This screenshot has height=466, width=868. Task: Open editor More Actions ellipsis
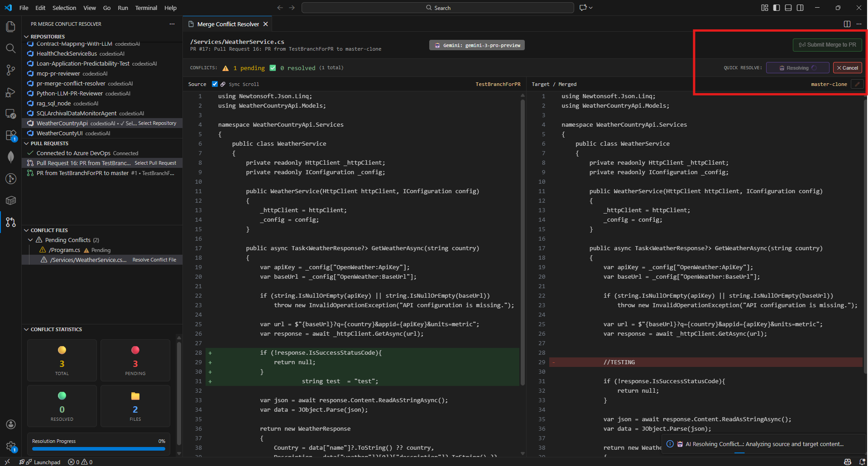tap(859, 24)
